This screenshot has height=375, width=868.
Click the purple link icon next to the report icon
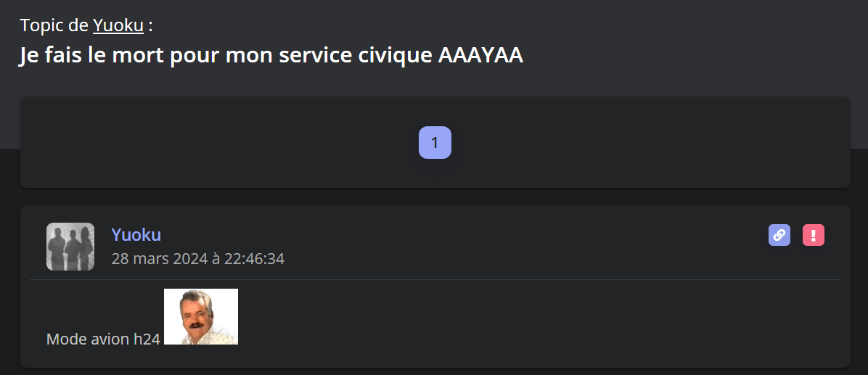779,235
